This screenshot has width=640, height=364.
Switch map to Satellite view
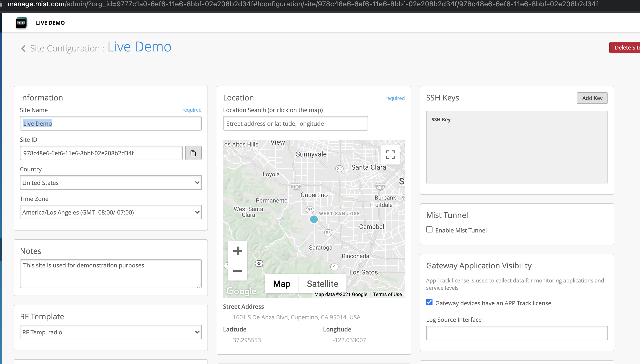[322, 284]
